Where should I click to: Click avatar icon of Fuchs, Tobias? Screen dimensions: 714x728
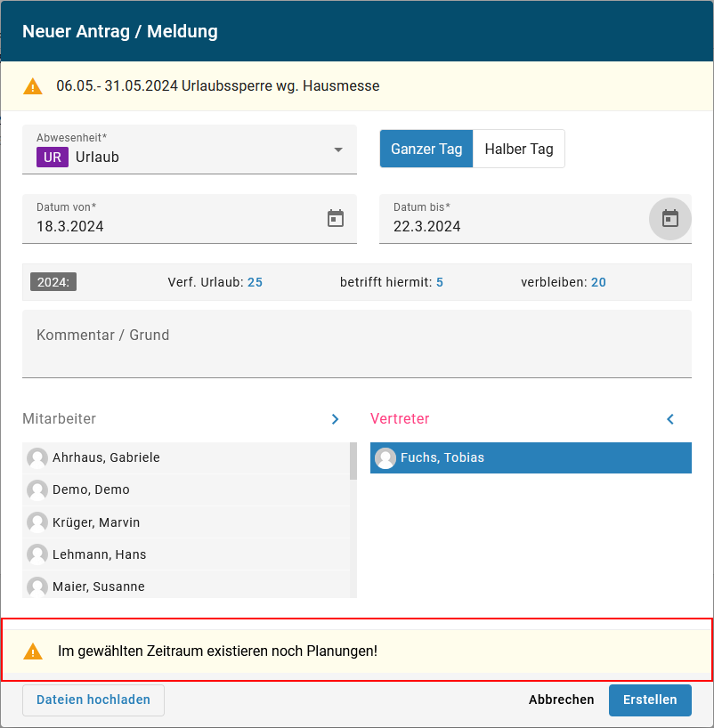(x=385, y=457)
